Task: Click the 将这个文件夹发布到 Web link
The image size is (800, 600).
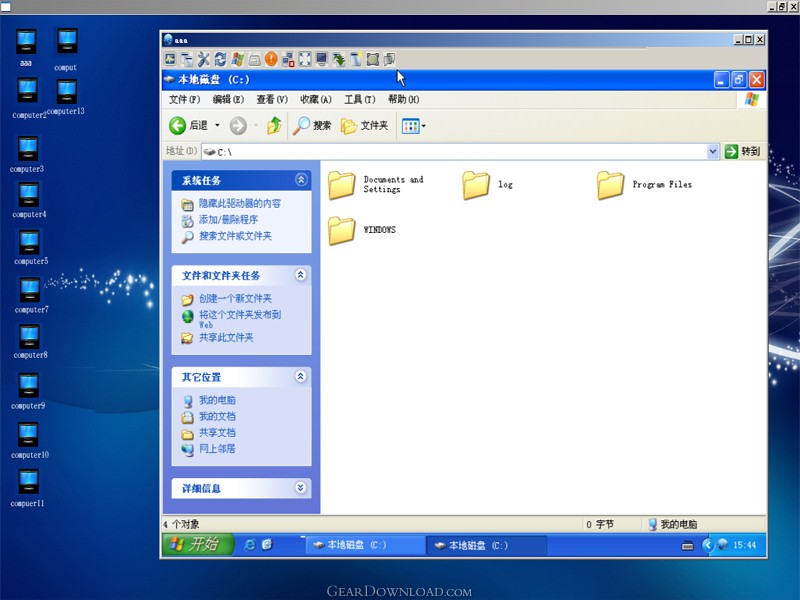Action: coord(240,319)
